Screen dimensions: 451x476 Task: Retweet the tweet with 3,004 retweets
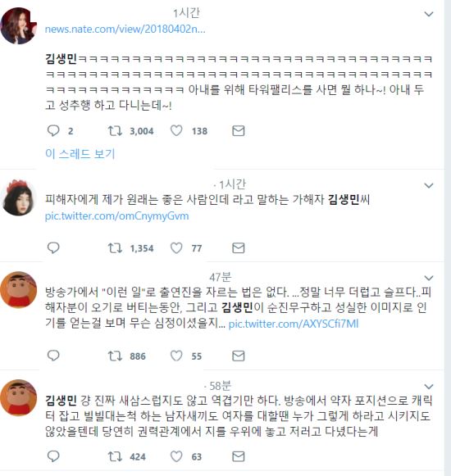click(x=115, y=131)
